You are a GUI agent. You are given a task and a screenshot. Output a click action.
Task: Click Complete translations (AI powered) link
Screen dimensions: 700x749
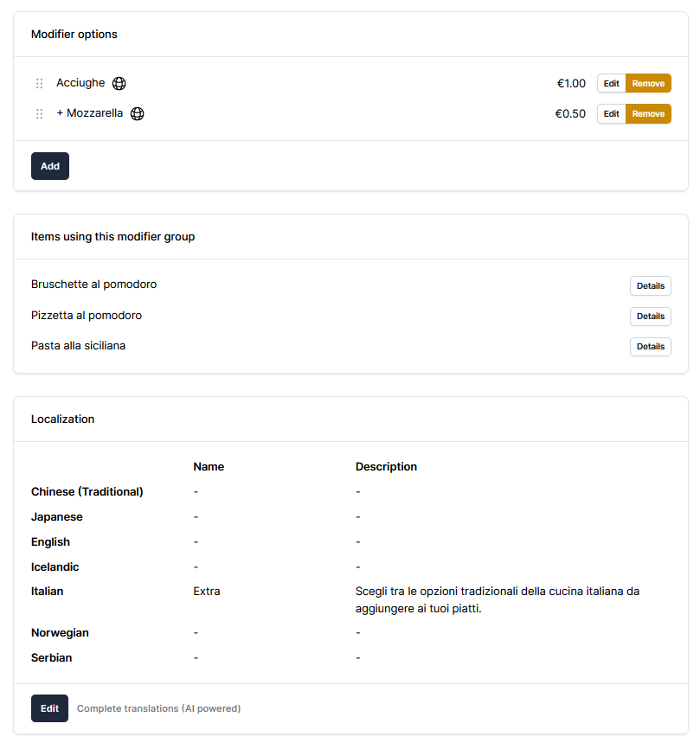pyautogui.click(x=158, y=708)
